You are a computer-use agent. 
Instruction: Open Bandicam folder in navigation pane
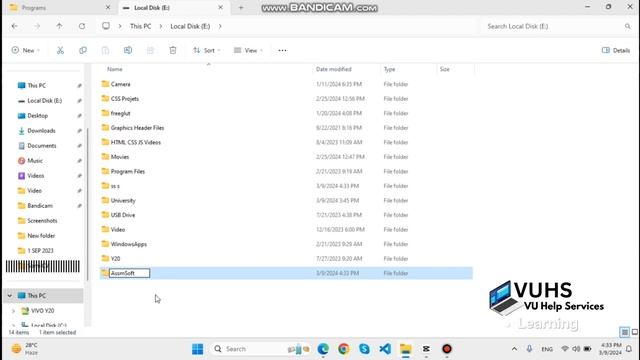coord(40,206)
